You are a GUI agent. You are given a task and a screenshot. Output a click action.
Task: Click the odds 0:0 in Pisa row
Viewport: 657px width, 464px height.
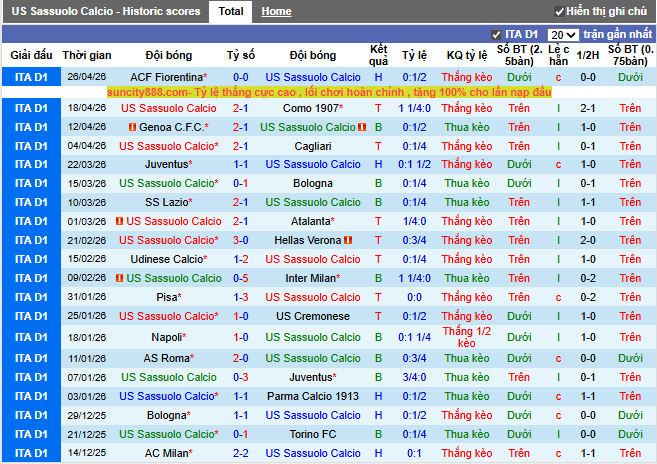click(414, 297)
